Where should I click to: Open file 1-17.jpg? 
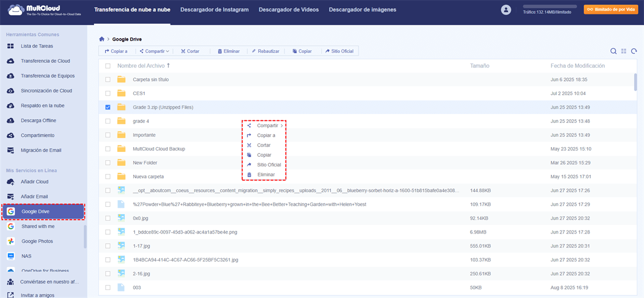tap(142, 246)
